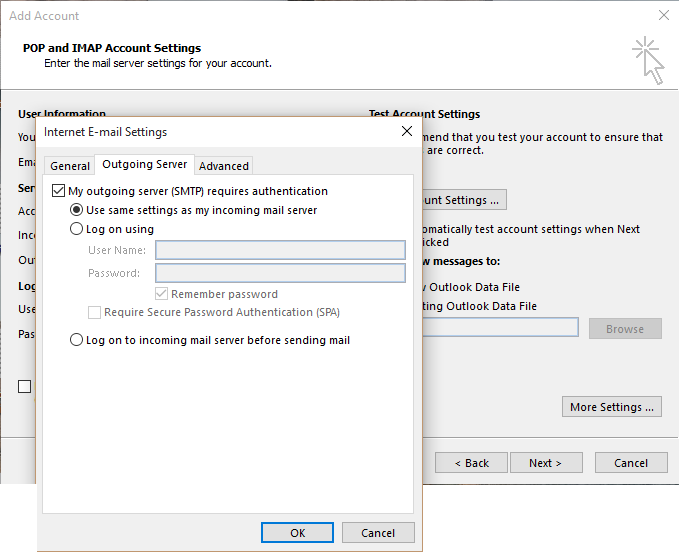Choose the Log on using option
The width and height of the screenshot is (679, 552).
77,229
